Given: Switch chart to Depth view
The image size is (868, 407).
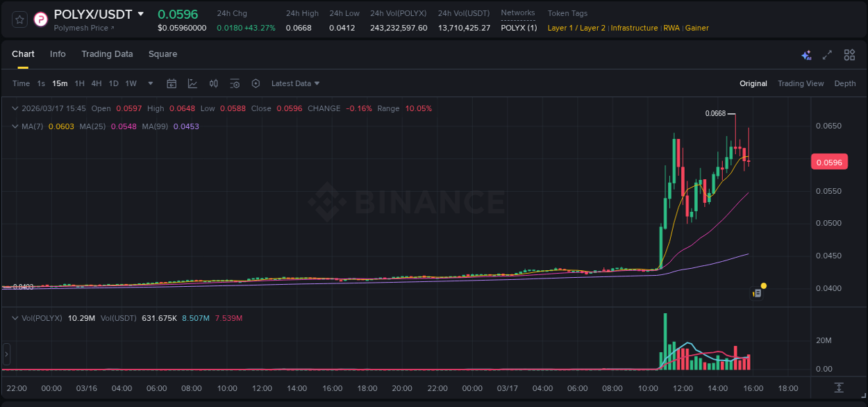Looking at the screenshot, I should pos(845,83).
